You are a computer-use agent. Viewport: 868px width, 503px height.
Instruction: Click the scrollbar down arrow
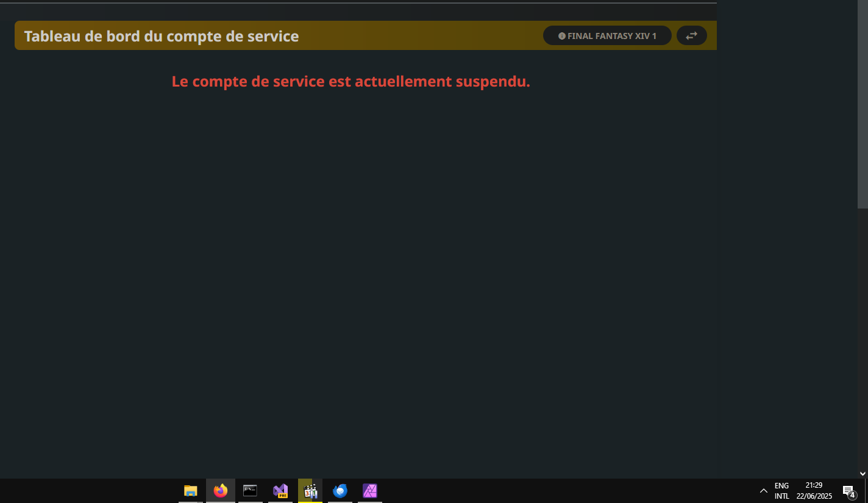coord(863,473)
